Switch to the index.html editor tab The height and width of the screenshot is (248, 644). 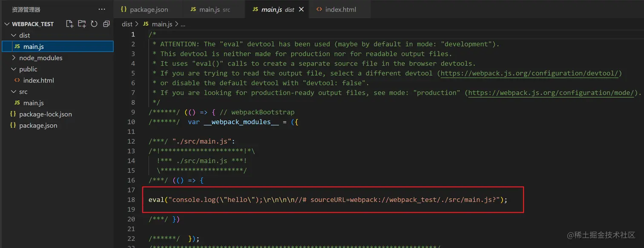point(340,9)
